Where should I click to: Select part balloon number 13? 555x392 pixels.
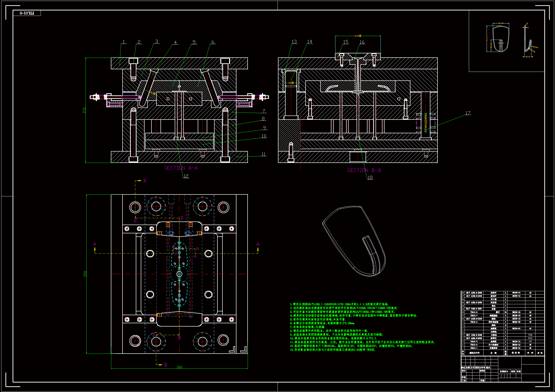294,42
